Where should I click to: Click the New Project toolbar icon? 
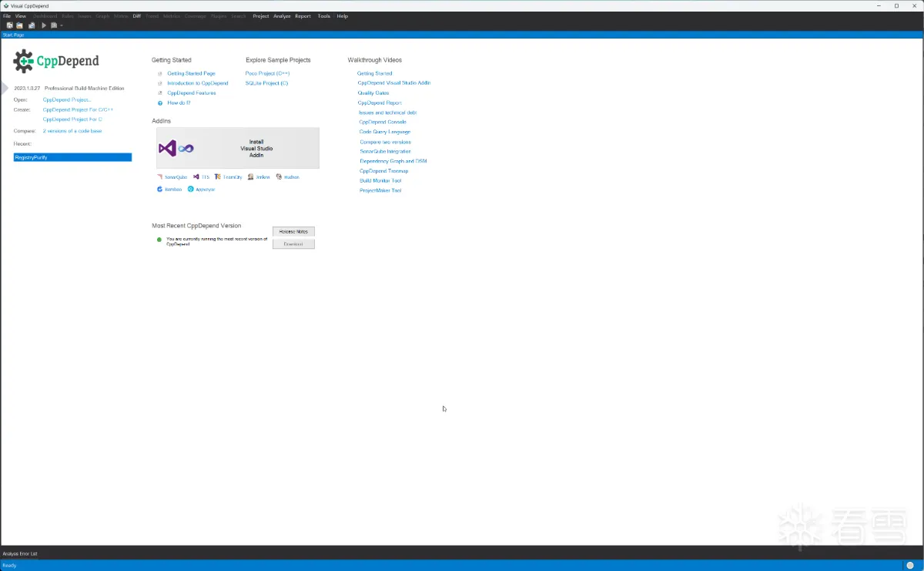coord(9,25)
